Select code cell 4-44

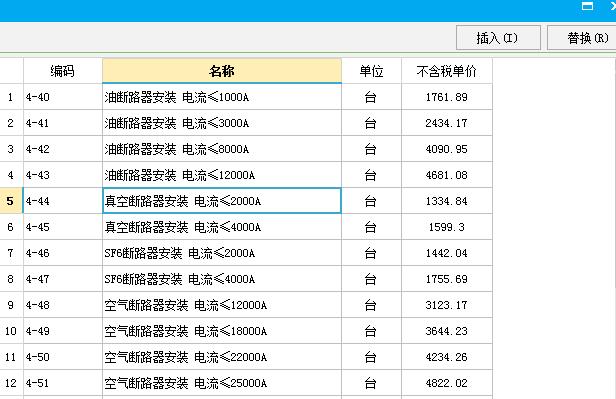pyautogui.click(x=62, y=201)
